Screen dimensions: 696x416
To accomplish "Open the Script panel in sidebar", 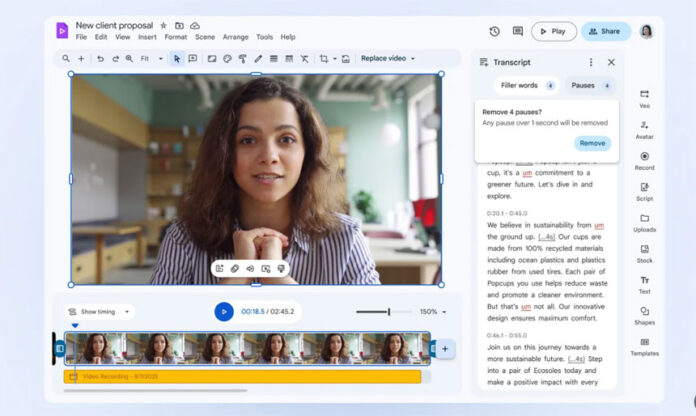I will coord(644,192).
